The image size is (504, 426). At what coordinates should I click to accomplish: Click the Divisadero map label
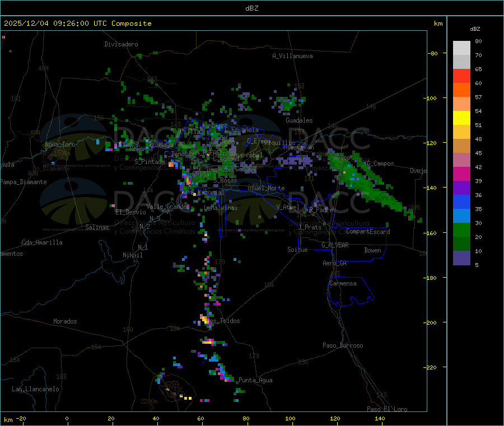coord(121,44)
